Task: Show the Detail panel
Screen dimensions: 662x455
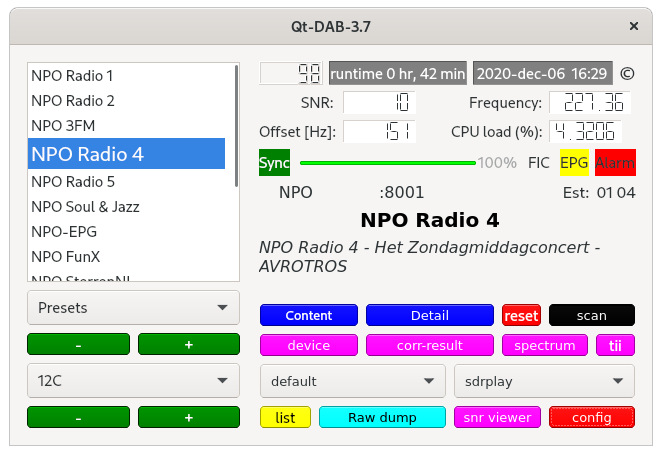Action: tap(430, 315)
